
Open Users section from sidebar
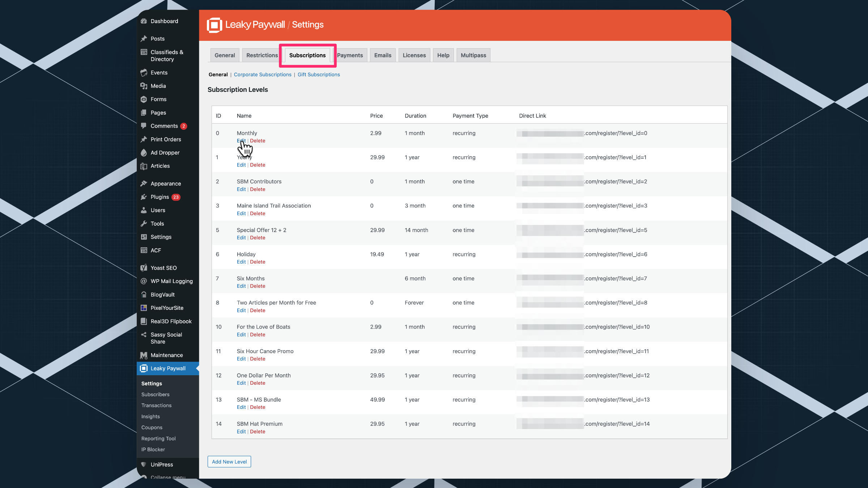[158, 210]
